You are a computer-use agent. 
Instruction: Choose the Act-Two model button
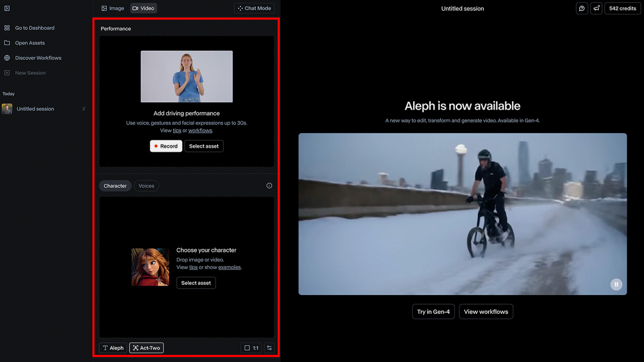coord(146,348)
